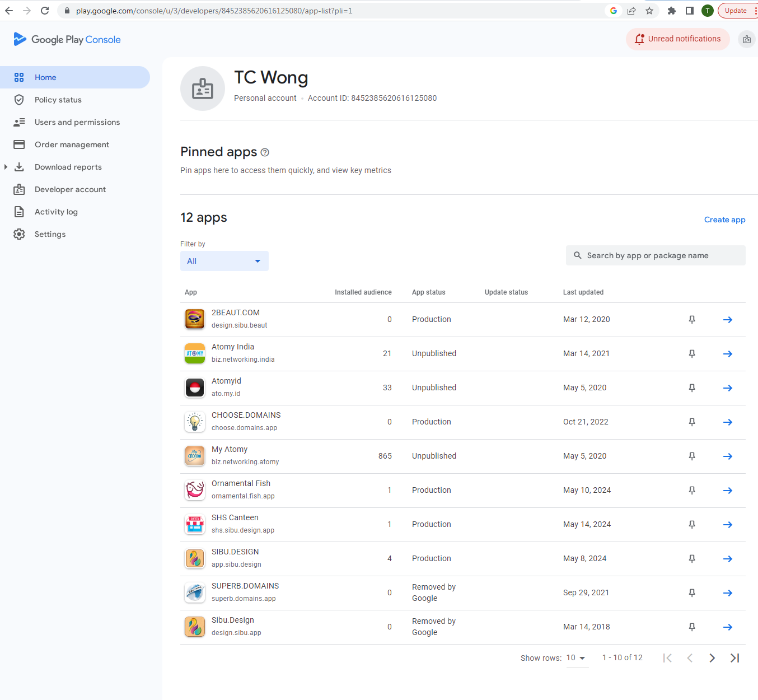The image size is (758, 700).
Task: Click the Settings gear icon in sidebar
Action: (19, 234)
